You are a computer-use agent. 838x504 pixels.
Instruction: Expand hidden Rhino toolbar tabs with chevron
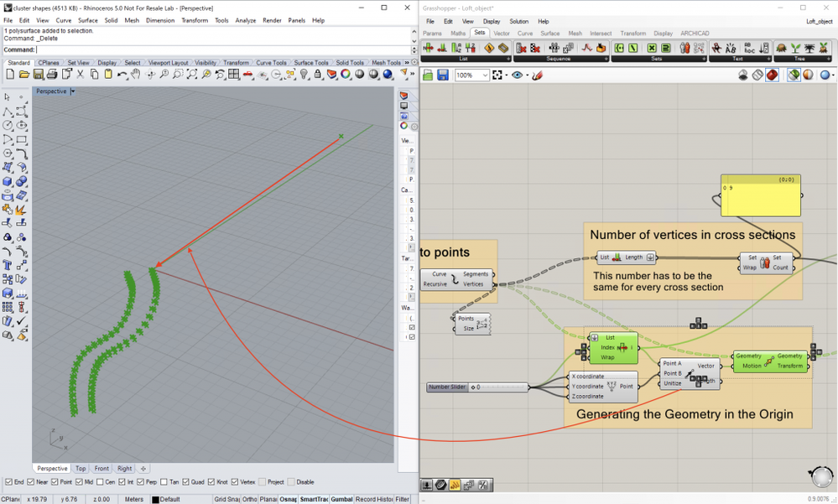point(407,63)
